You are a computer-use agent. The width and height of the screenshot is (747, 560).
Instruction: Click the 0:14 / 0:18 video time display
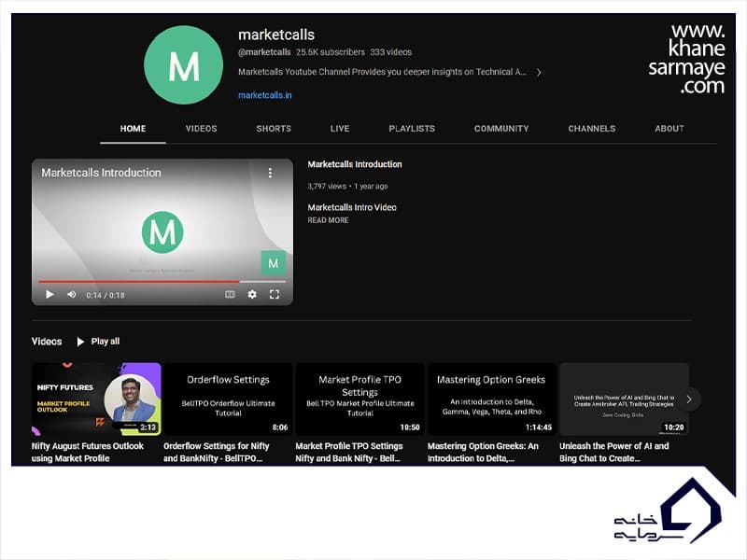[x=106, y=295]
